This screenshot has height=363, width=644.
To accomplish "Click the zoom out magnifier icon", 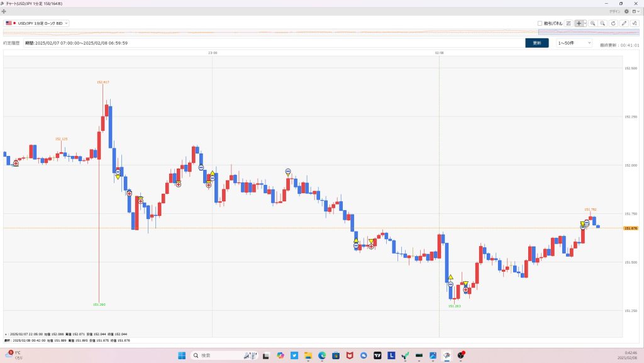I will pos(602,23).
